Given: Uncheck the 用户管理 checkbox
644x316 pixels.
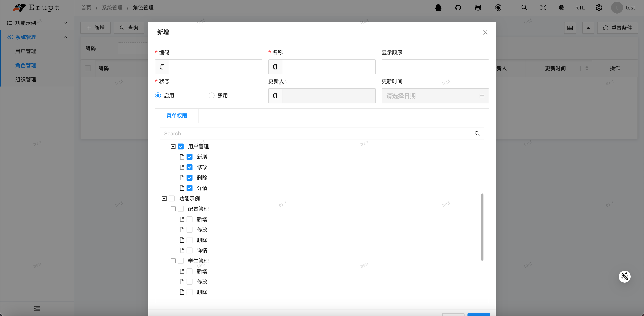Looking at the screenshot, I should [180, 146].
